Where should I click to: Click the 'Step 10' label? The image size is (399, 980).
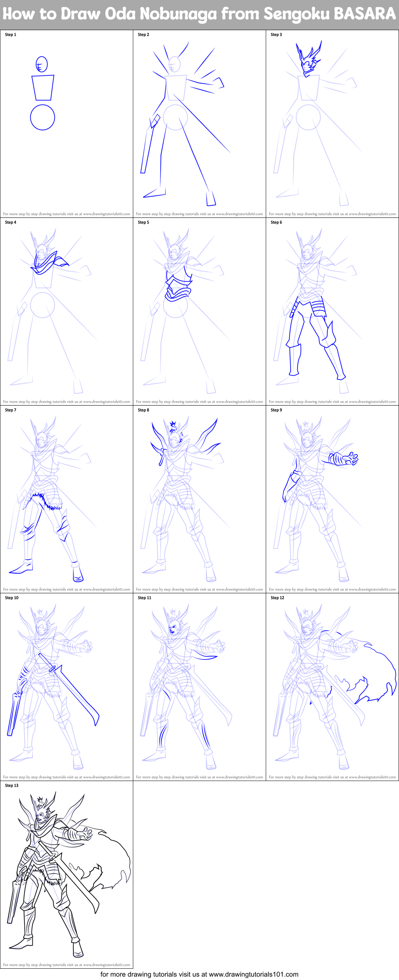(x=12, y=598)
